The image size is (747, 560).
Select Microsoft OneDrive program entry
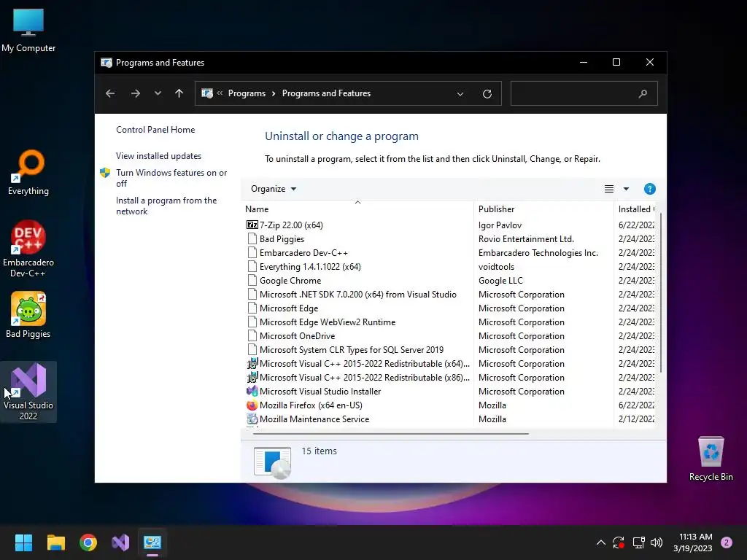click(x=298, y=335)
